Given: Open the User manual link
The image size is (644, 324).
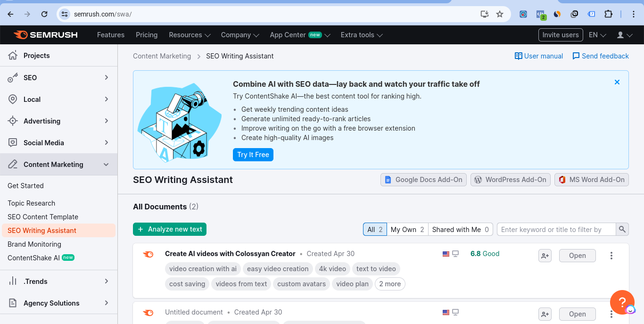Looking at the screenshot, I should pos(539,56).
